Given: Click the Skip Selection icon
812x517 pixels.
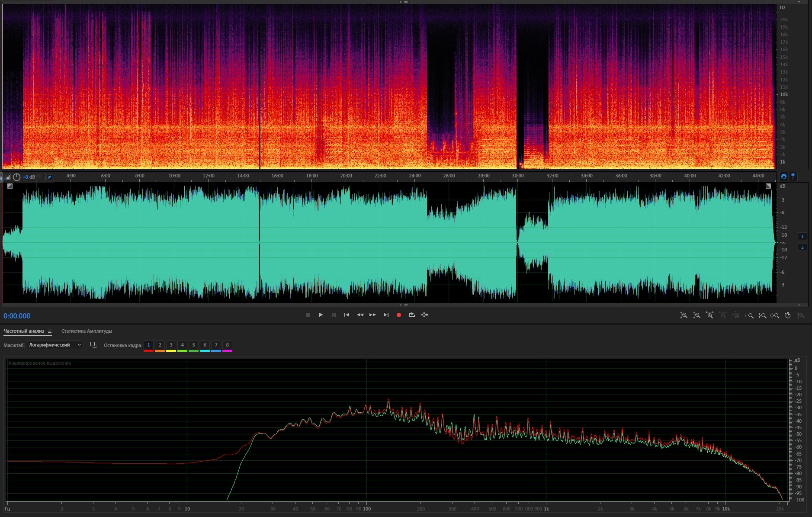Looking at the screenshot, I should click(x=425, y=315).
